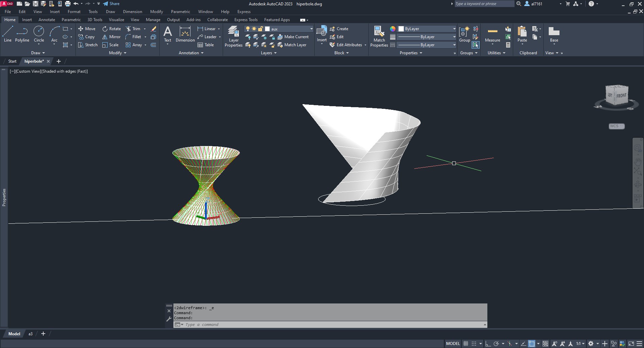The width and height of the screenshot is (644, 348).
Task: Toggle Ortho mode in the status bar
Action: [488, 344]
